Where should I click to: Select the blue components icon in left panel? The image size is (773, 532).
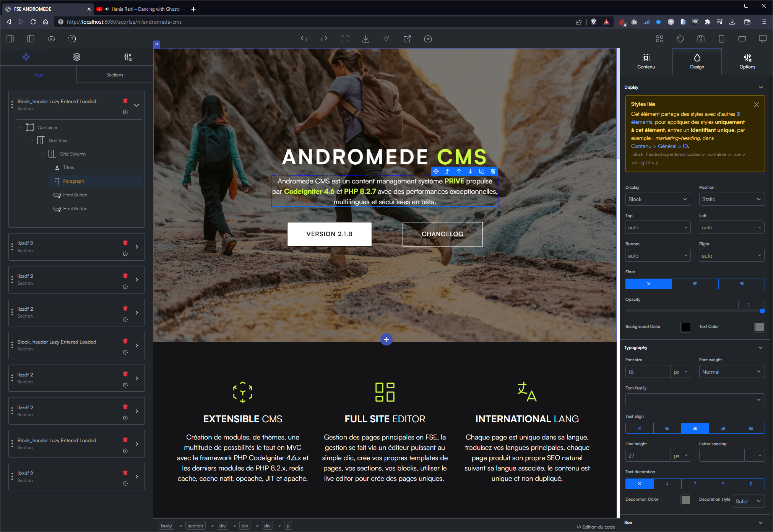26,57
